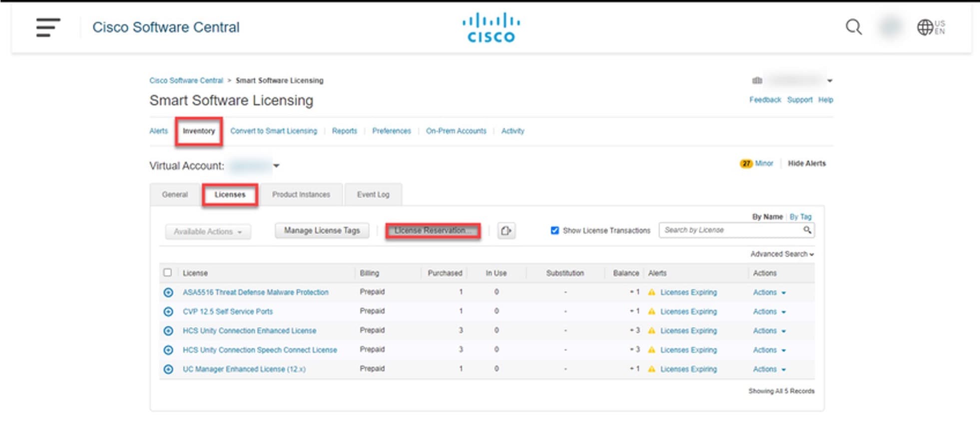The height and width of the screenshot is (444, 980).
Task: Click the export licenses icon button
Action: tap(506, 230)
